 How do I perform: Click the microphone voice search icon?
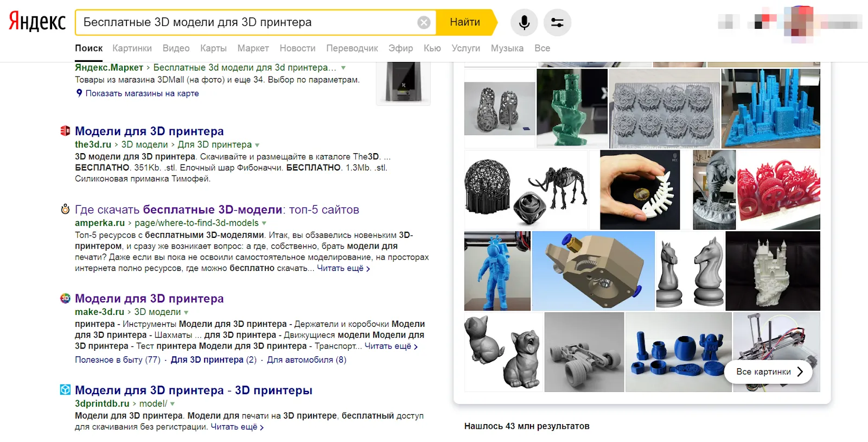point(524,22)
